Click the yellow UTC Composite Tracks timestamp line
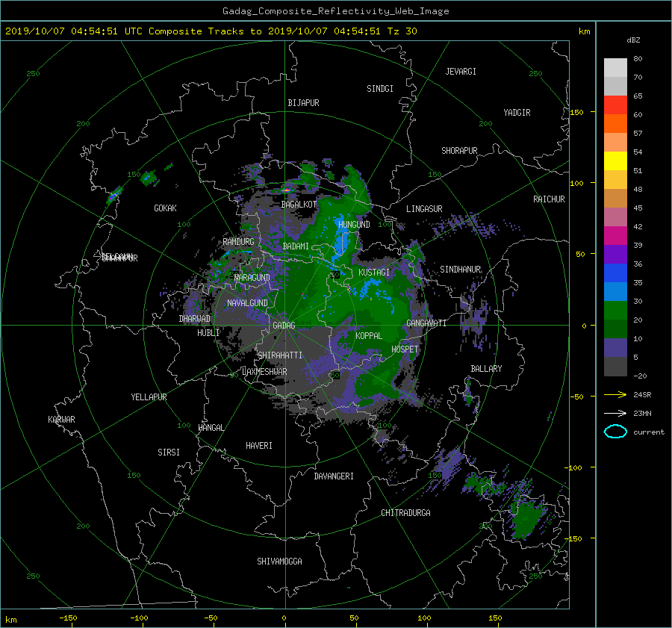 click(211, 31)
